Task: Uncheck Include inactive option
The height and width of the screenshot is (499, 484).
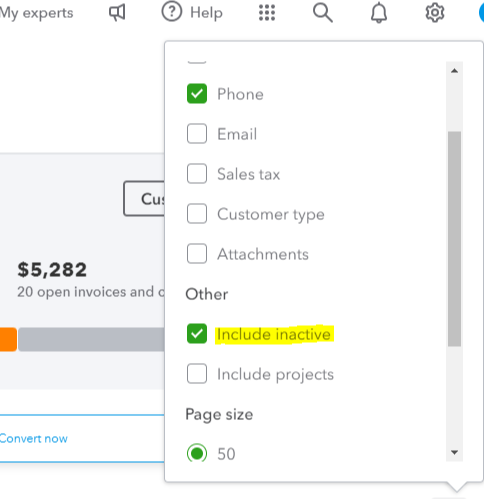Action: (197, 334)
